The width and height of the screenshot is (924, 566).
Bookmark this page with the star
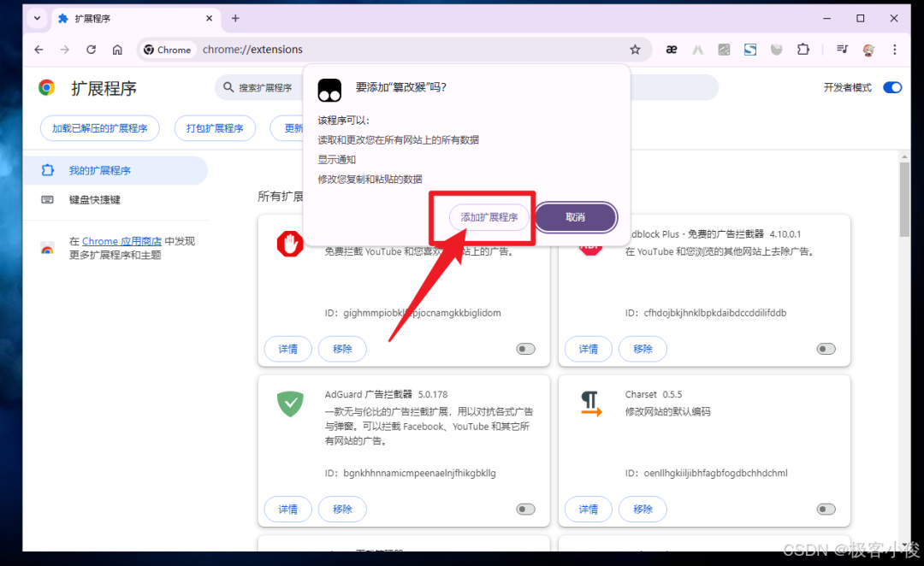pos(635,50)
